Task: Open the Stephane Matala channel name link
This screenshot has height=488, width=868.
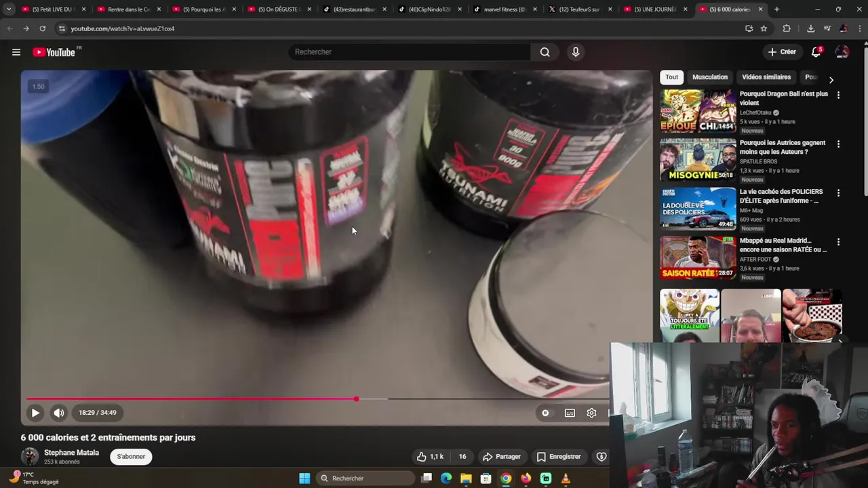Action: 71,453
